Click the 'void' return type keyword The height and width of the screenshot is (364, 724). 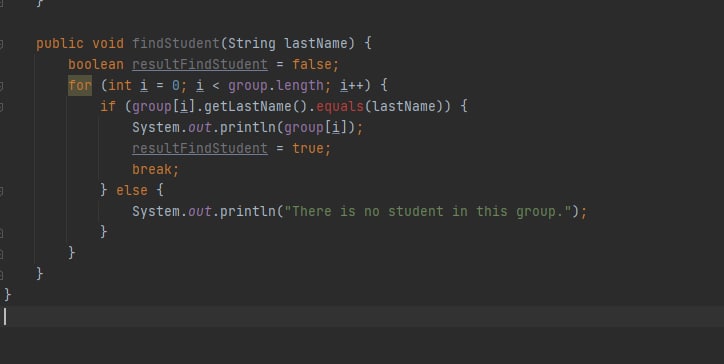point(108,43)
